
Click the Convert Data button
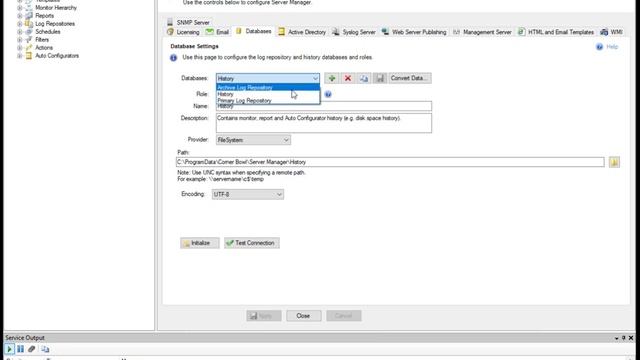[409, 78]
